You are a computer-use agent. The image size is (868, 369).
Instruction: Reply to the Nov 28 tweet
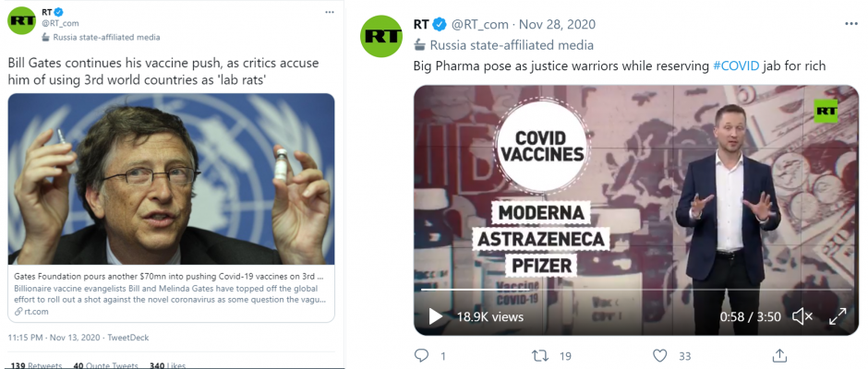pos(422,355)
